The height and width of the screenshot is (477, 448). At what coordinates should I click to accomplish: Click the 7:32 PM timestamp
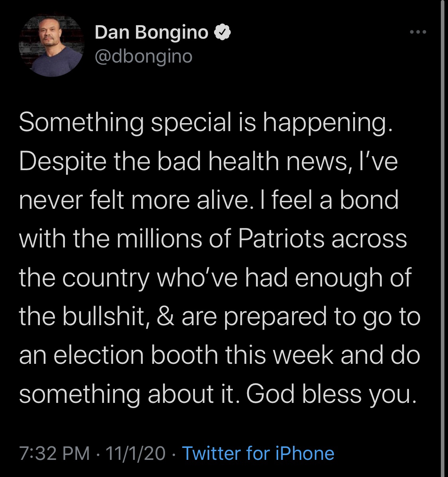(x=54, y=453)
